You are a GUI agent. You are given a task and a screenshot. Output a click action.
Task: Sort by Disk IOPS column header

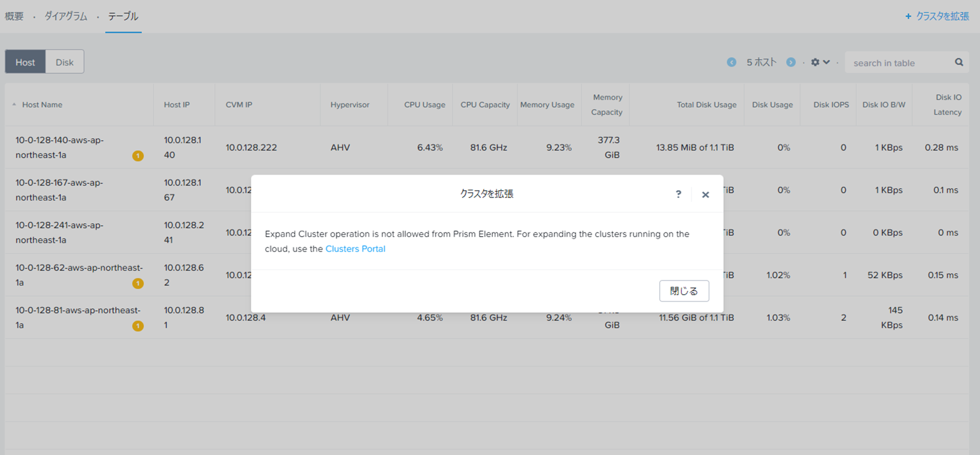tap(831, 105)
